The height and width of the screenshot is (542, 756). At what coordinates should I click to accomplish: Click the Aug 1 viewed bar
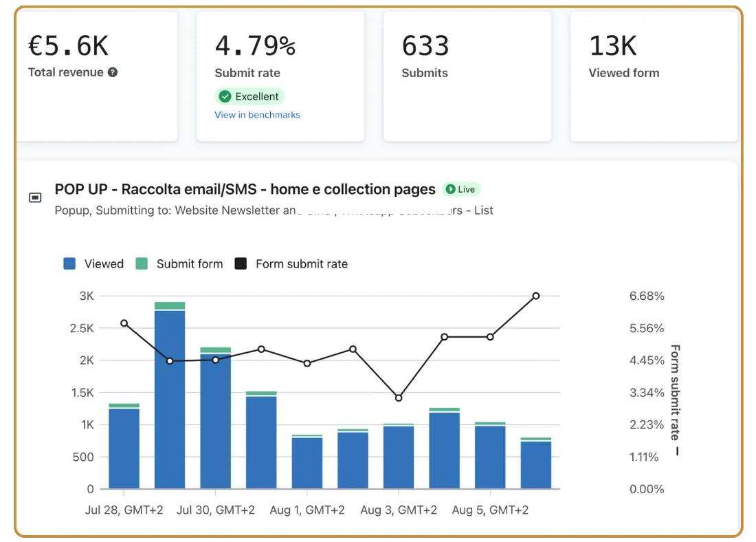[307, 463]
